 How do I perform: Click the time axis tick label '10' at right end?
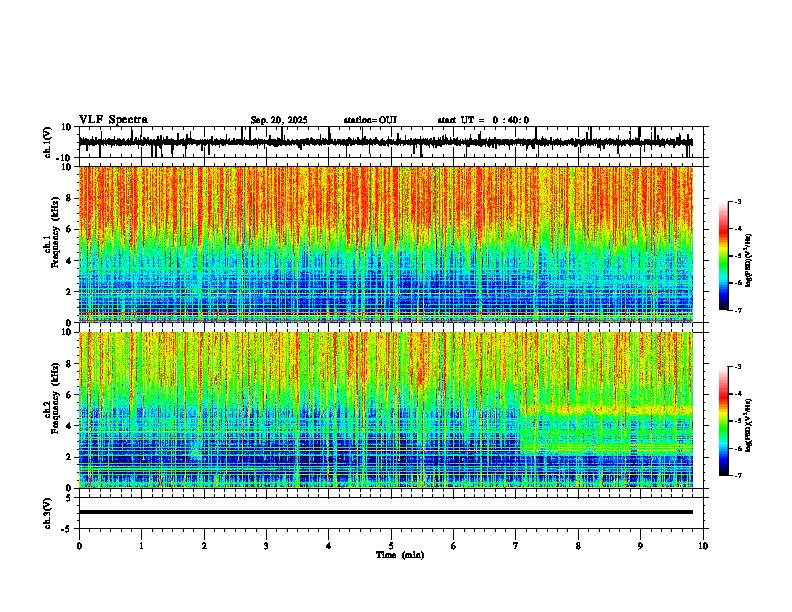(x=703, y=546)
